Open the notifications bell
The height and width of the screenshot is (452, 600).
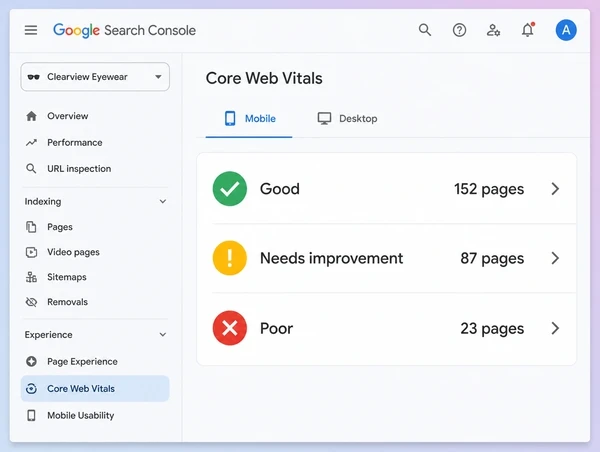click(x=528, y=30)
